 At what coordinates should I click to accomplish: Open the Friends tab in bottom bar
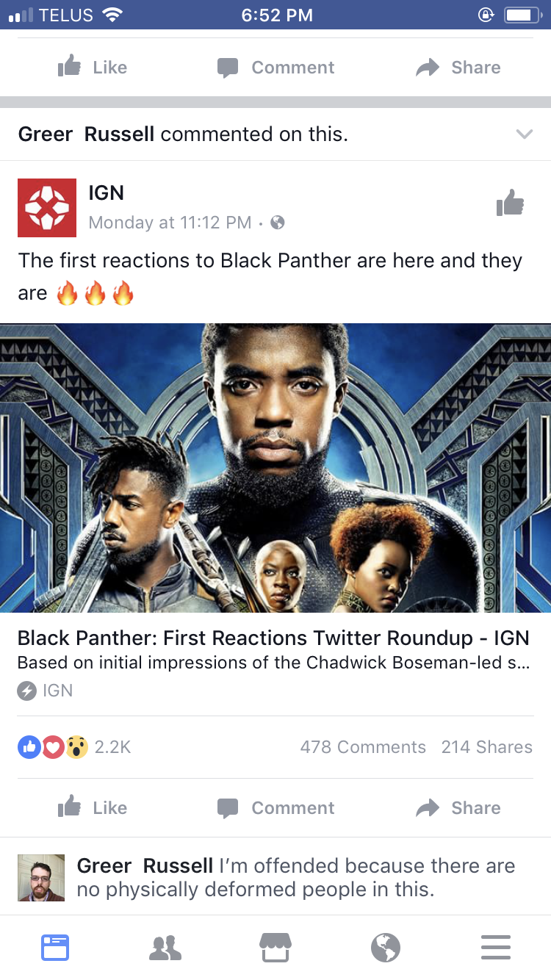tap(165, 948)
